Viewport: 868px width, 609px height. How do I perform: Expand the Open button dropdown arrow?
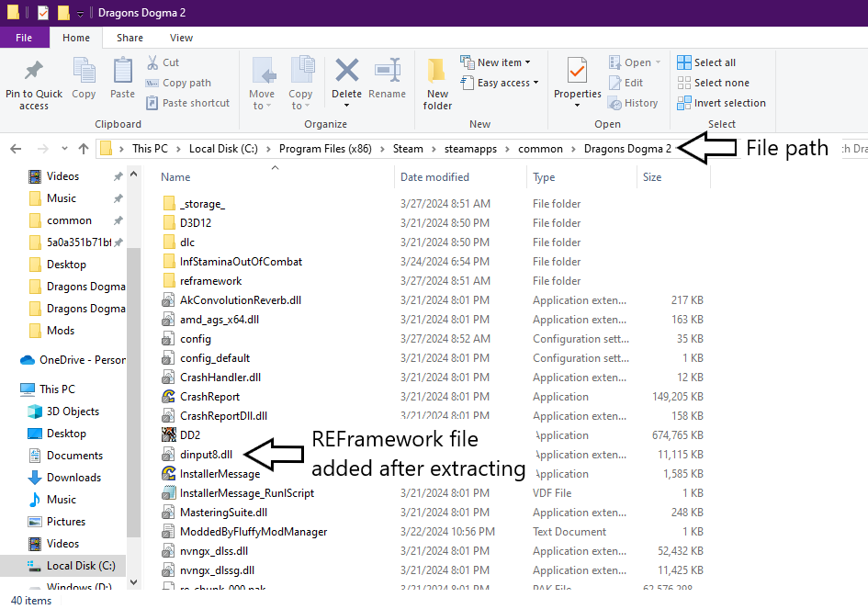point(659,62)
